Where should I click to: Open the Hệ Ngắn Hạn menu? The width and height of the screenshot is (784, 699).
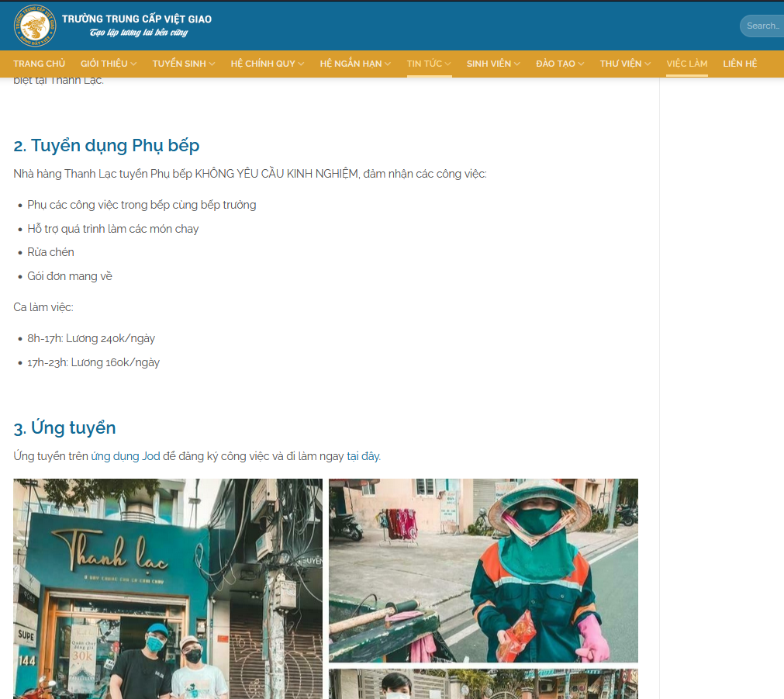(x=355, y=64)
